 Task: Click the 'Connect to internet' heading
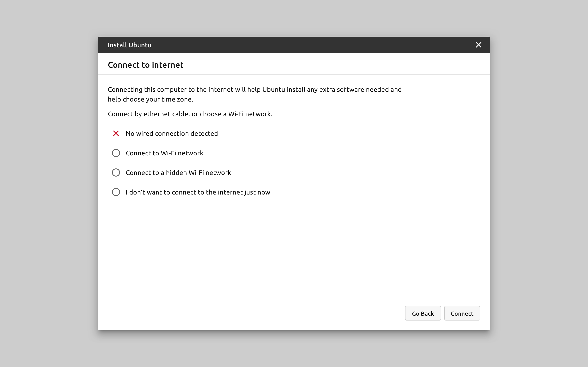(146, 65)
